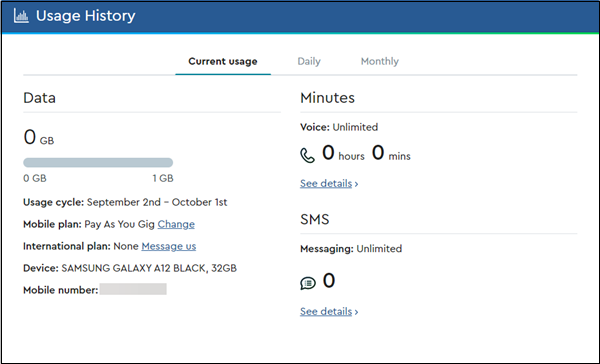Click the Minutes section heading

tap(328, 98)
